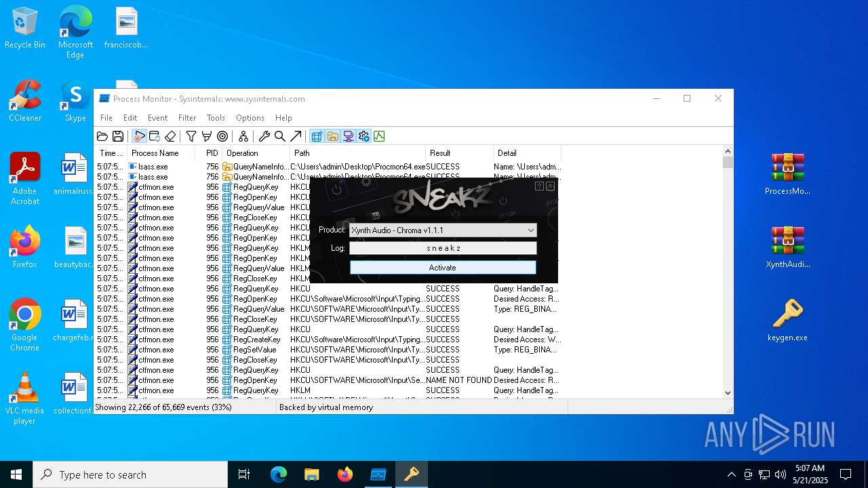Open the Adobe Acrobat desktop shortcut
This screenshot has width=868, height=488.
coord(25,179)
